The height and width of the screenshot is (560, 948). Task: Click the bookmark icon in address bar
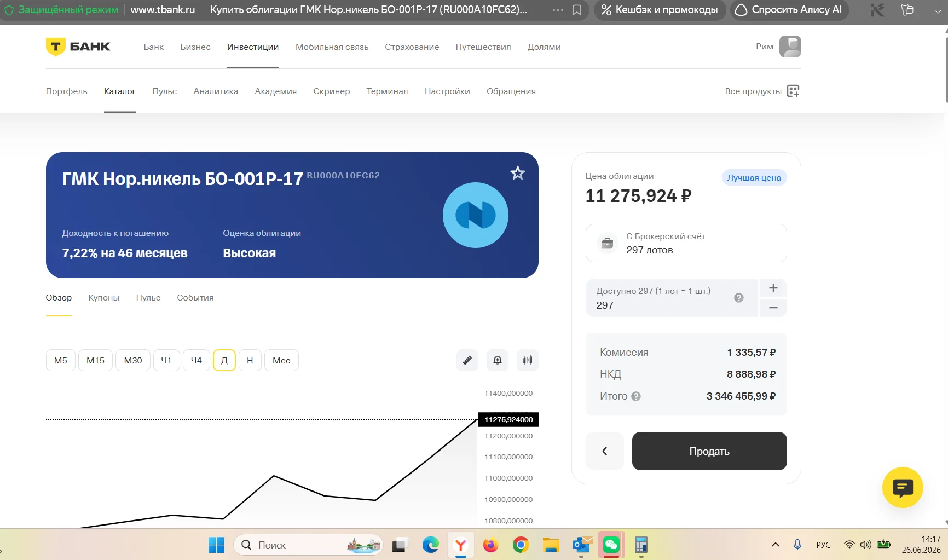coord(577,10)
